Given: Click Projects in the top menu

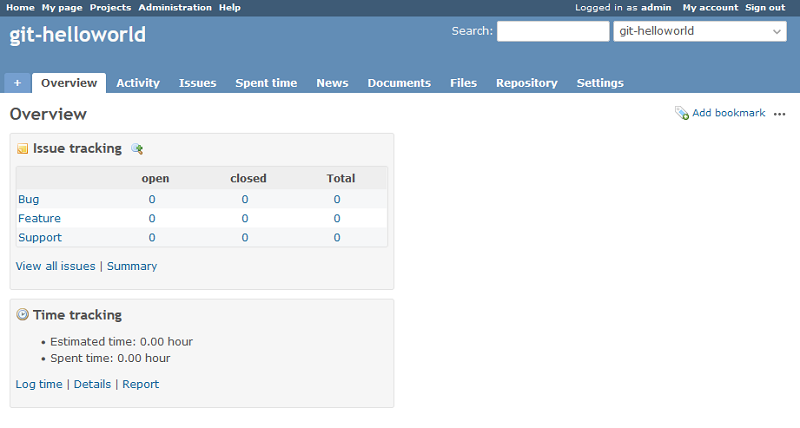Looking at the screenshot, I should (x=110, y=7).
